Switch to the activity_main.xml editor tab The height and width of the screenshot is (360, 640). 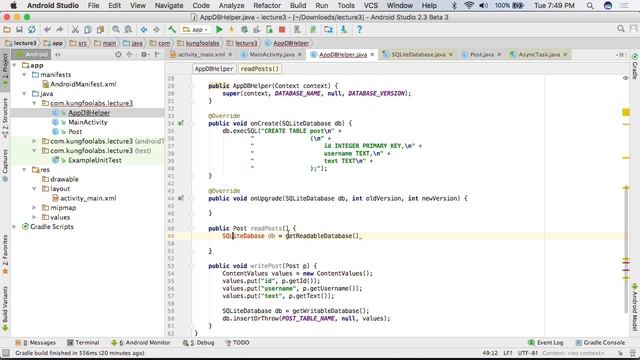click(x=201, y=54)
